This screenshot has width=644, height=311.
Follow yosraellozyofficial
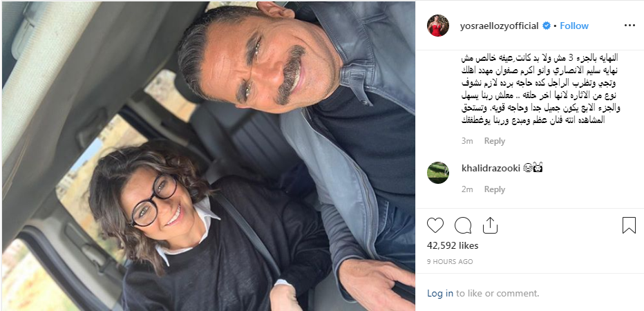[574, 26]
